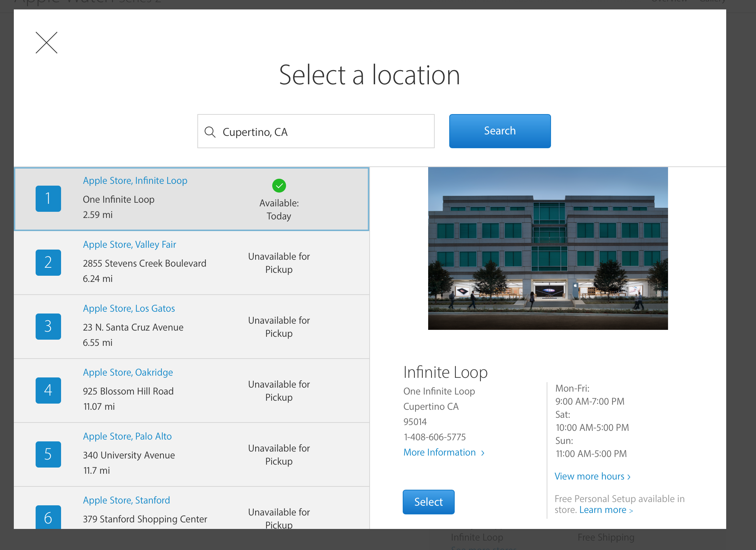Screen dimensions: 756x550
Task: Click Valley Fair Unavailable for Pickup status
Action: tap(279, 263)
